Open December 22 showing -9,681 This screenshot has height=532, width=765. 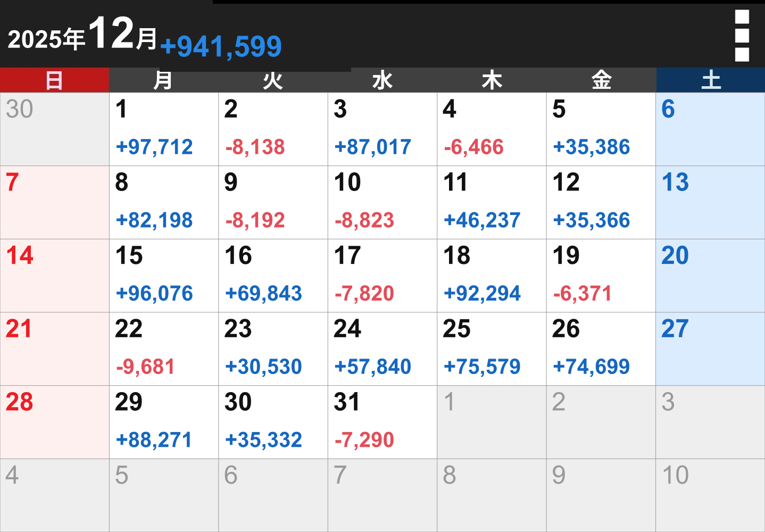point(164,349)
